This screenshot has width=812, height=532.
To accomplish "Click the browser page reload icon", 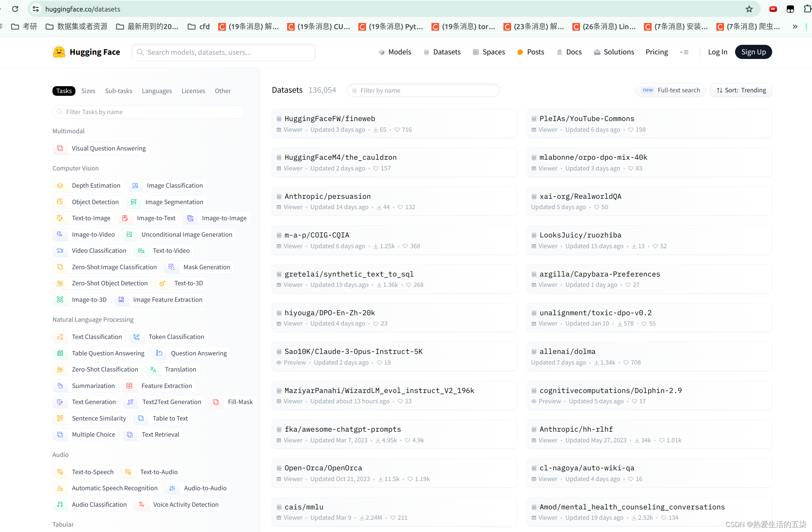I will [15, 9].
